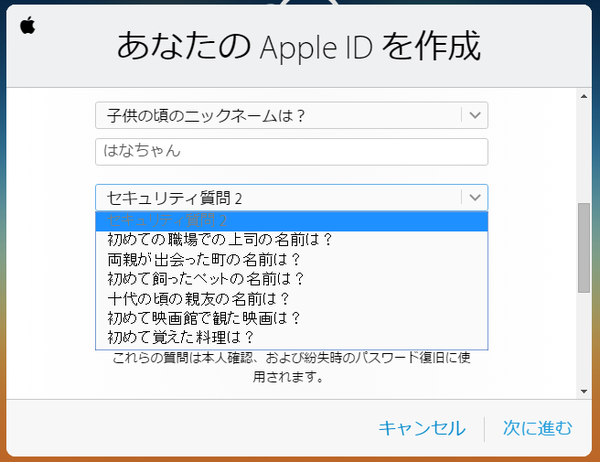Click the キャンセル link

422,428
